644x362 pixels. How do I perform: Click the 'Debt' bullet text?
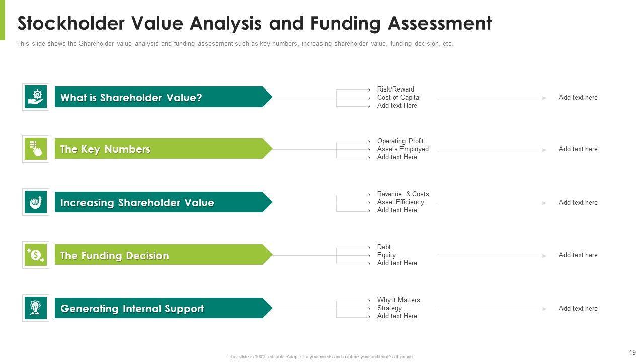pos(384,247)
